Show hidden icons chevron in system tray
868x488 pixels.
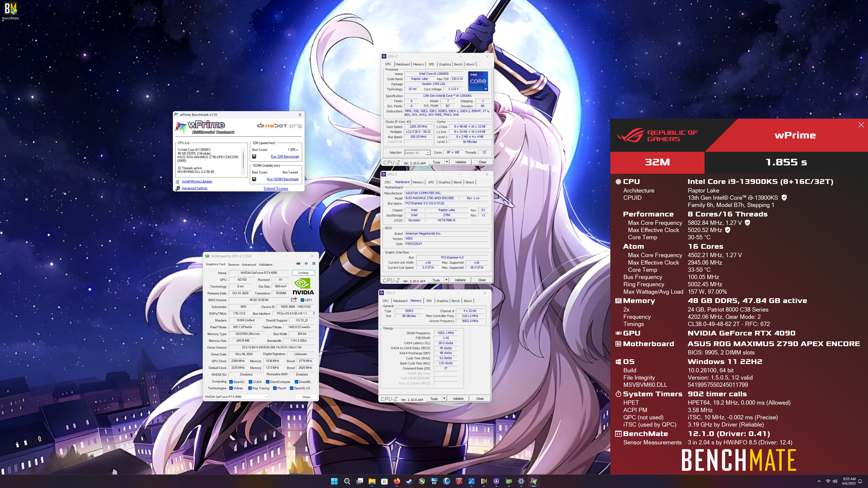(819, 481)
